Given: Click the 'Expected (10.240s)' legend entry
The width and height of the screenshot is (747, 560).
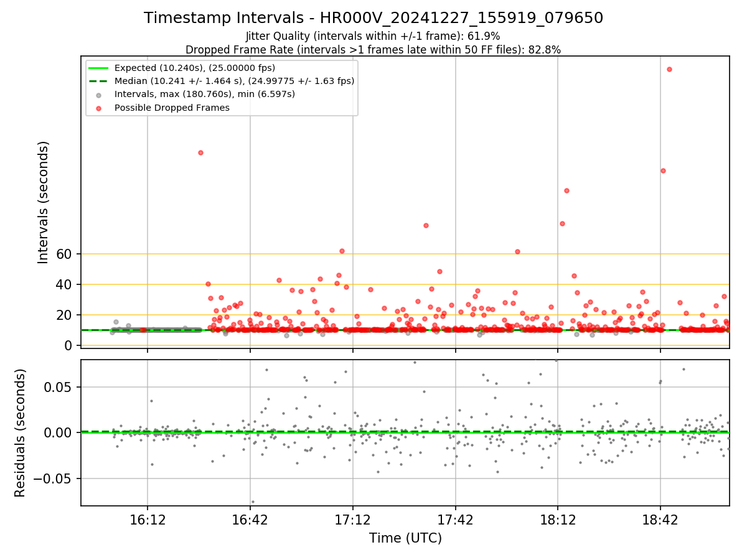Looking at the screenshot, I should tap(195, 68).
